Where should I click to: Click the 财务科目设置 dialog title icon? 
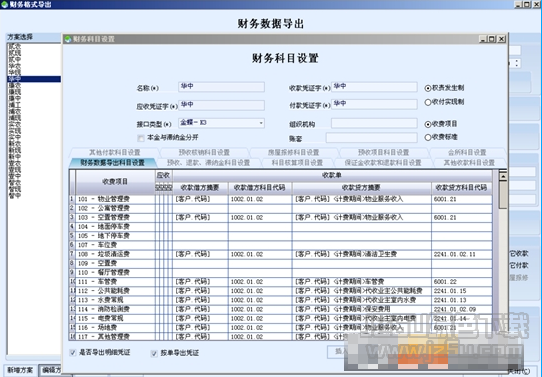pos(68,39)
